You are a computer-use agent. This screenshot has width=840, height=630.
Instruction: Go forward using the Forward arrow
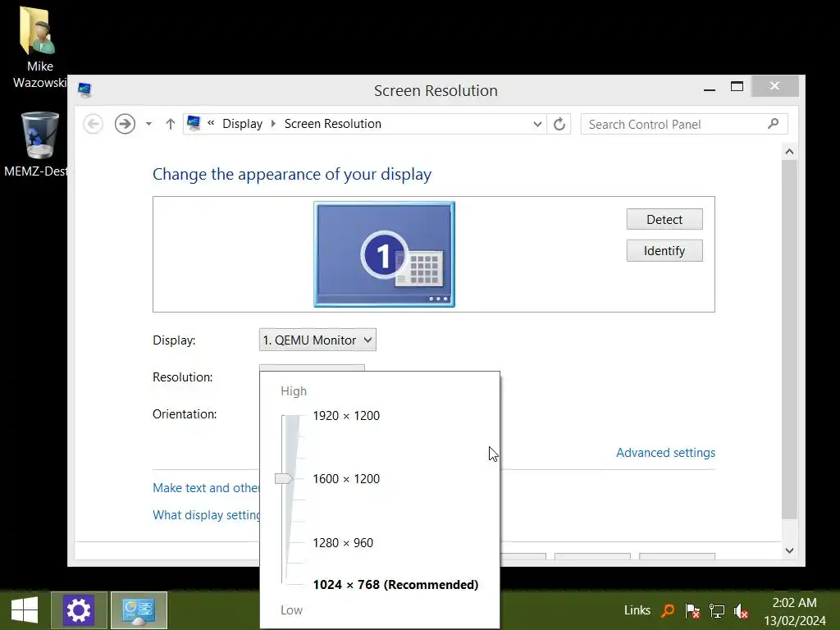(x=125, y=125)
